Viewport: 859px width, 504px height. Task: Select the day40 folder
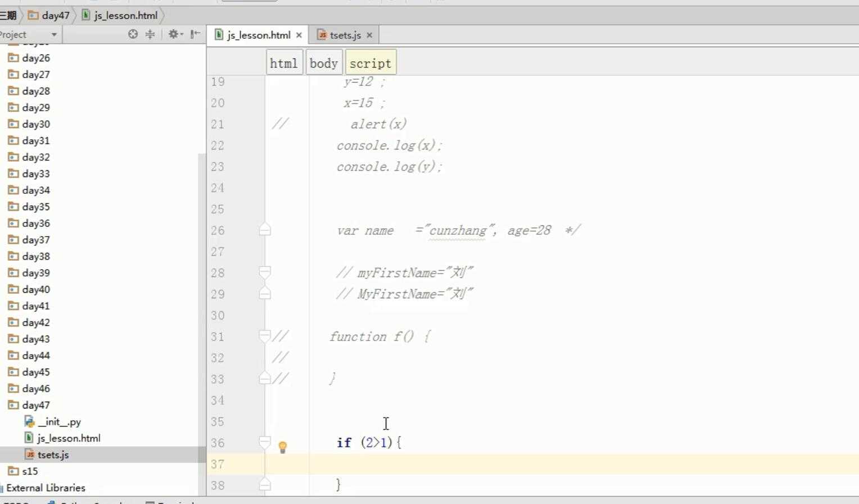click(36, 289)
